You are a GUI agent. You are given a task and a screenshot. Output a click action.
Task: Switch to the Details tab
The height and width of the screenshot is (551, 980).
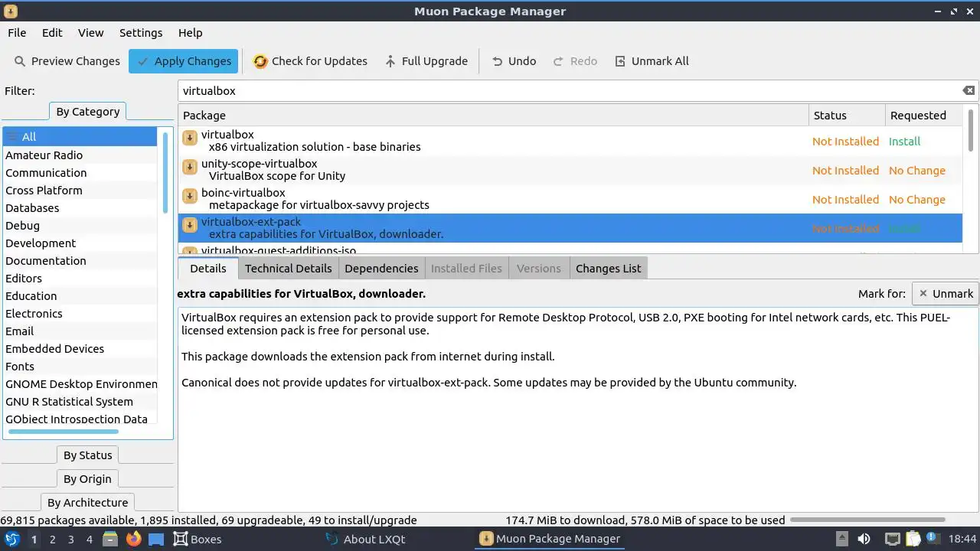pyautogui.click(x=208, y=269)
